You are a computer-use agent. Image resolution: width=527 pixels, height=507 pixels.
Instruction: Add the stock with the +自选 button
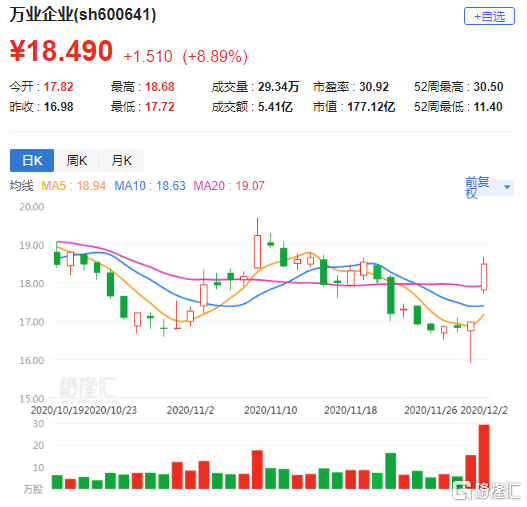point(489,16)
